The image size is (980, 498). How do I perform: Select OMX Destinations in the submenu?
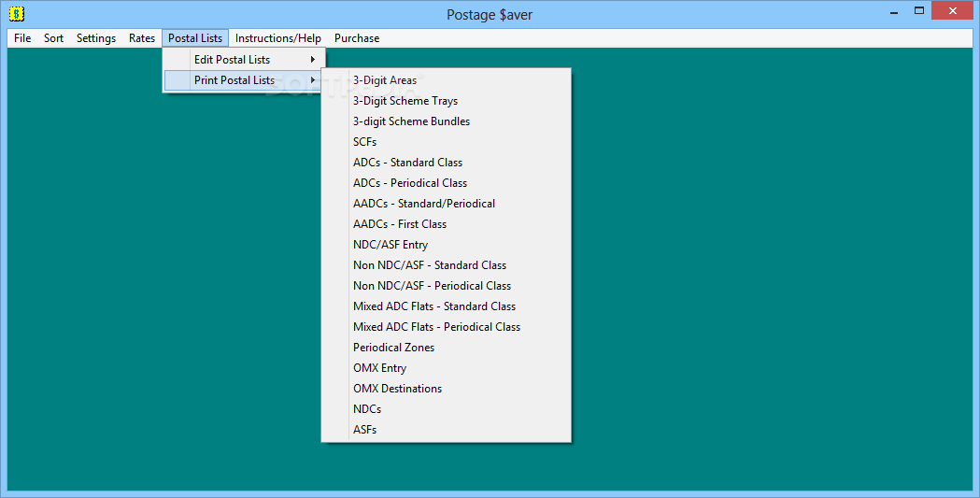tap(447, 388)
